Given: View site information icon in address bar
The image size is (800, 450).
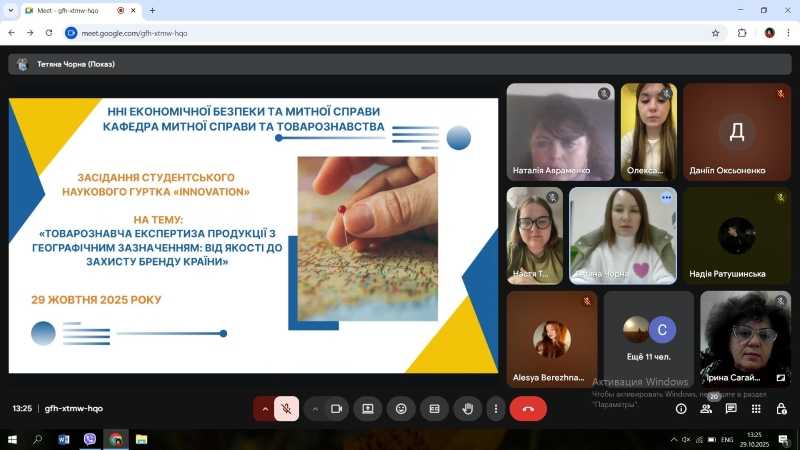Looking at the screenshot, I should 71,33.
